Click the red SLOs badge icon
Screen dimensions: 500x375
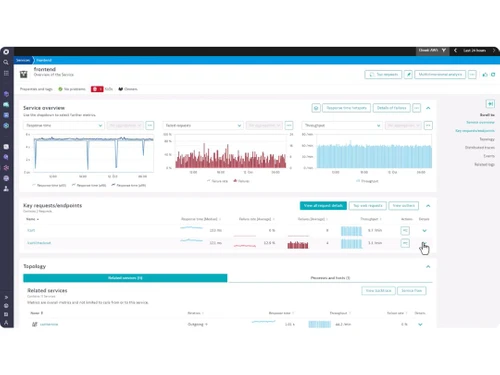pos(97,89)
